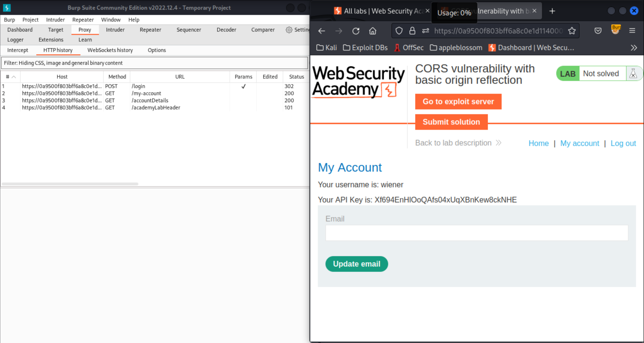Open the Repeater menu in menu bar
Viewport: 644px width, 343px height.
(83, 20)
